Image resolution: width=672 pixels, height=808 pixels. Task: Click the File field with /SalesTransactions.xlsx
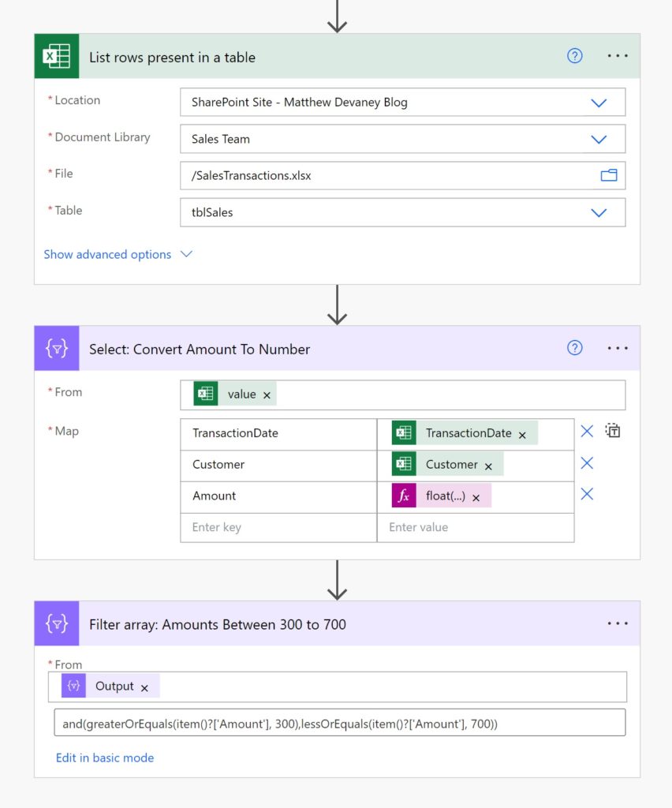point(403,176)
